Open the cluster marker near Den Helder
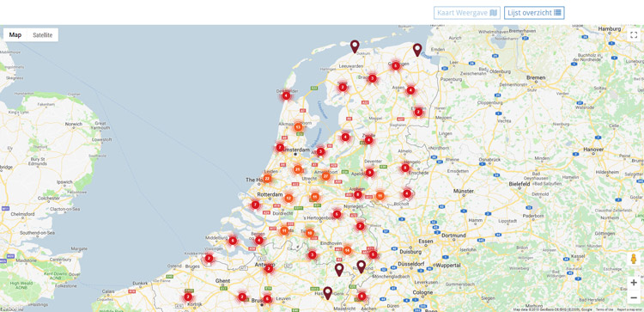Image resolution: width=644 pixels, height=312 pixels. pyautogui.click(x=286, y=96)
